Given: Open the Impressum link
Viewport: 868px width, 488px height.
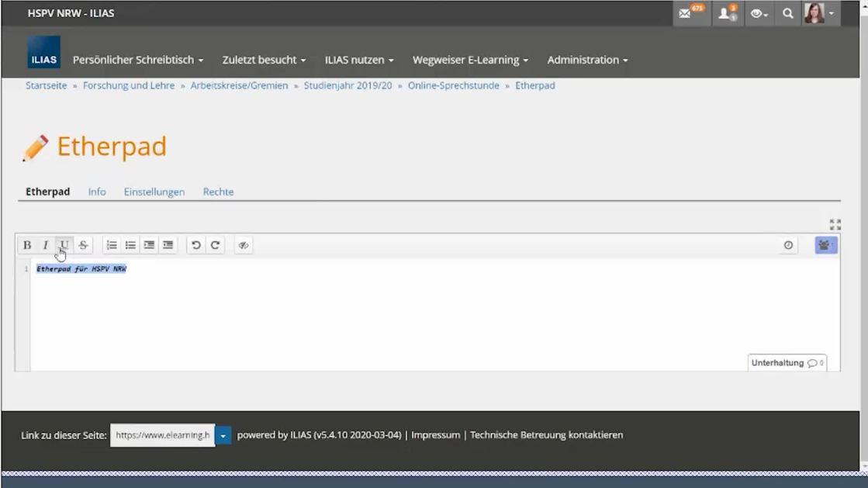Looking at the screenshot, I should pos(436,434).
